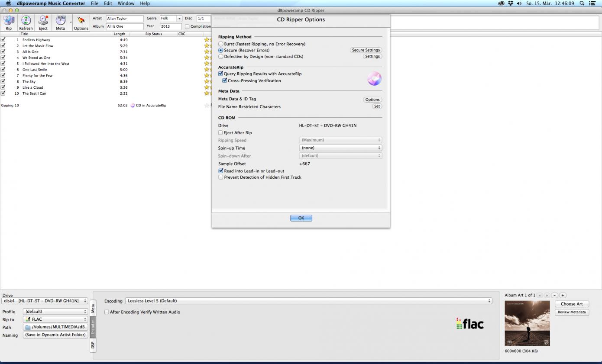Open the Spin-up Time dropdown
602x364 pixels.
[x=340, y=148]
